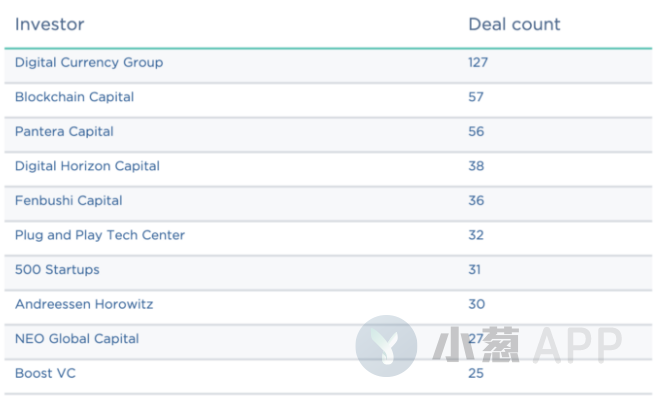The image size is (658, 407).
Task: Select deal count 36 for Fenbushi
Action: click(x=476, y=201)
